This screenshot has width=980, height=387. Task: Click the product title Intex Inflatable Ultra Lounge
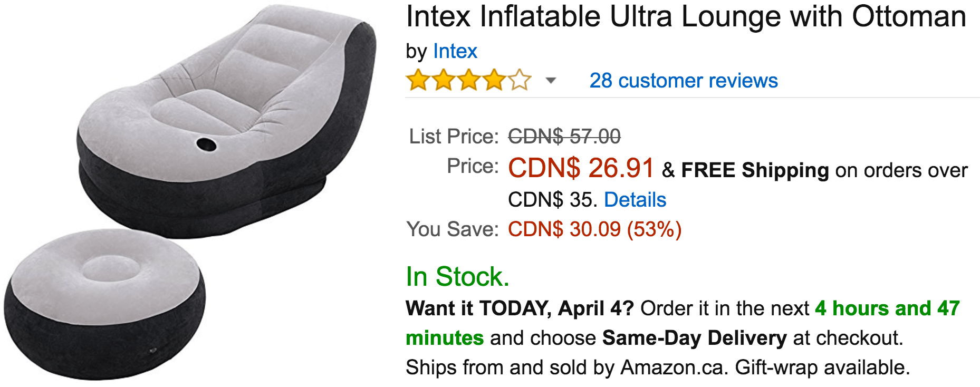pyautogui.click(x=686, y=17)
